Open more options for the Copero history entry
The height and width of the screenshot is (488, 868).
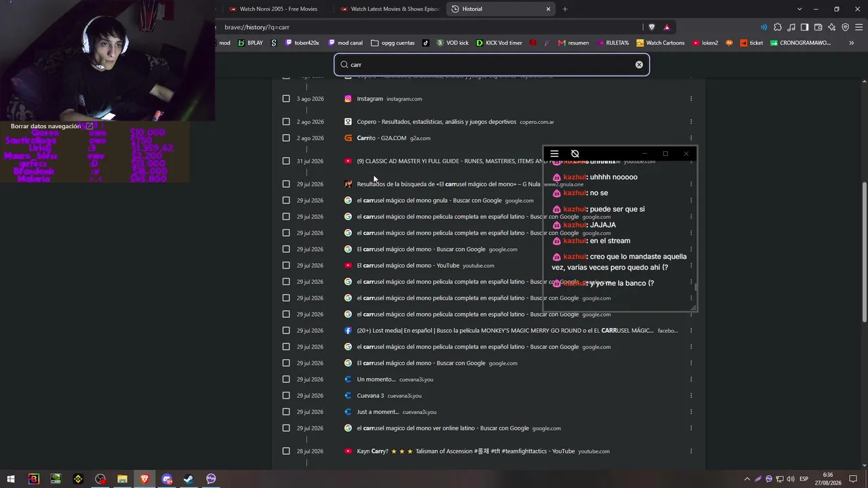(x=691, y=122)
